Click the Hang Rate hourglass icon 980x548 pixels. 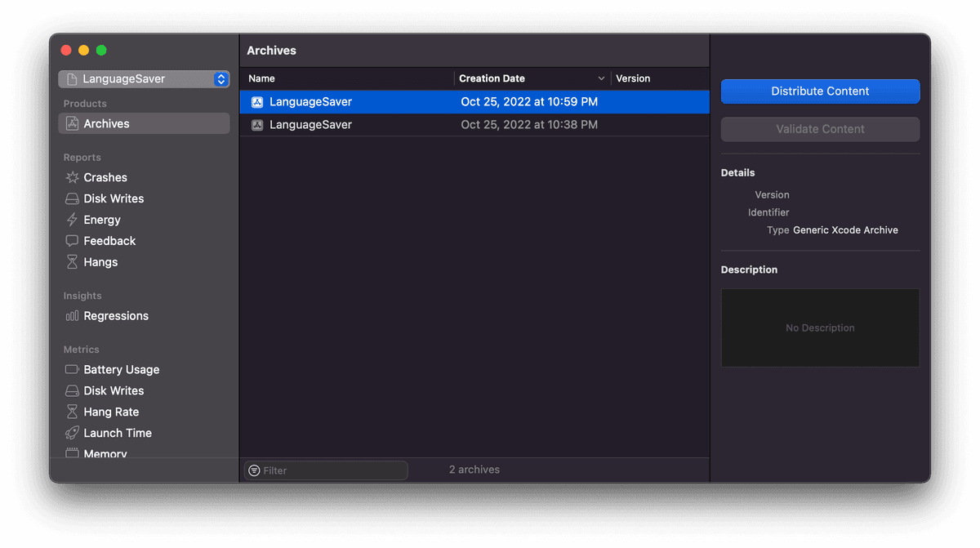pos(72,412)
